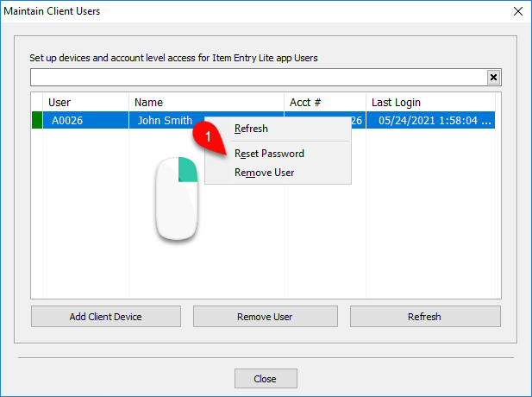This screenshot has width=532, height=397.
Task: Sort by the Acct # column header
Action: tap(325, 102)
